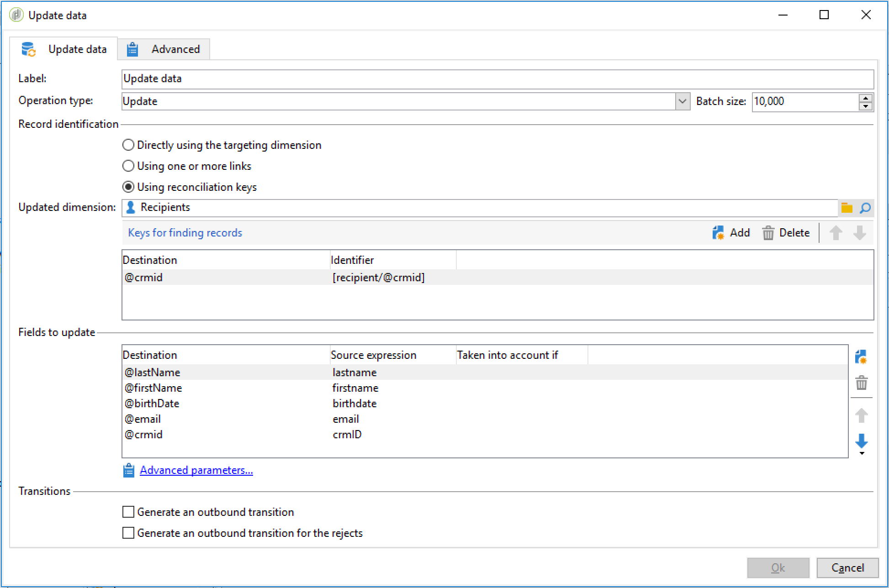
Task: Enable Generate an outbound transition checkbox
Action: (x=128, y=512)
